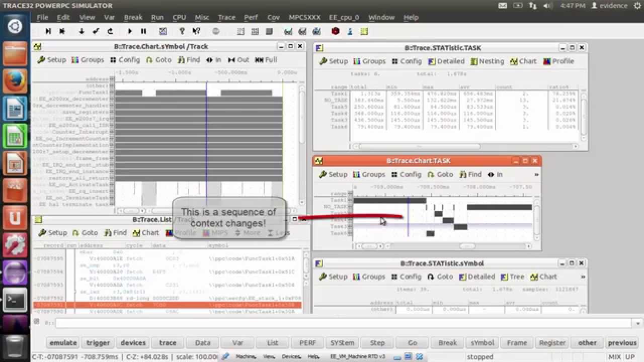Open the Break menu
The height and width of the screenshot is (362, 644).
[133, 17]
